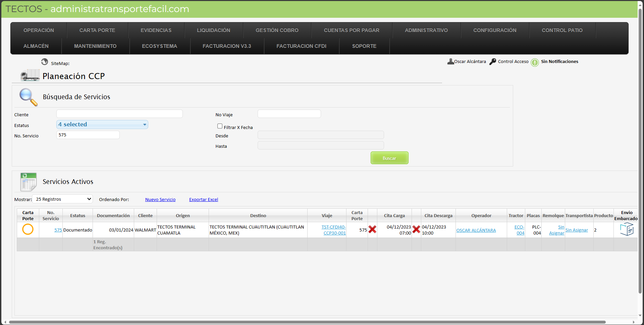Open the CARTA PORTE menu
Image resolution: width=644 pixels, height=325 pixels.
[x=97, y=30]
